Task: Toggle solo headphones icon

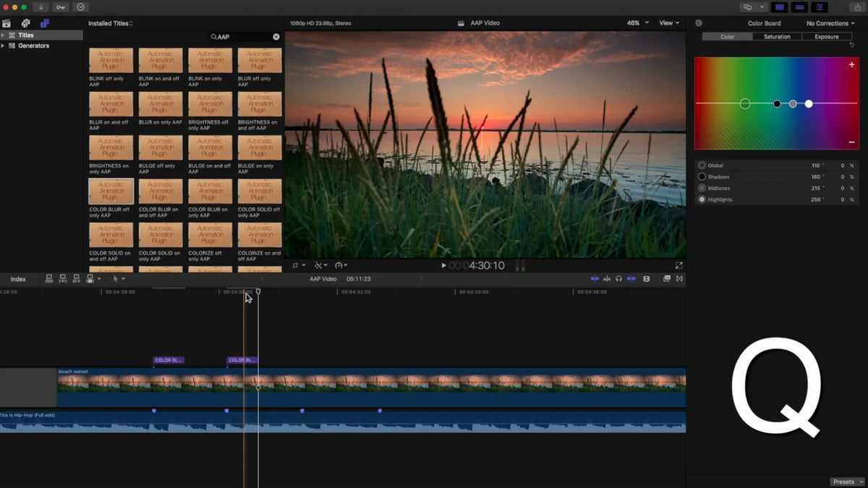Action: (x=618, y=278)
